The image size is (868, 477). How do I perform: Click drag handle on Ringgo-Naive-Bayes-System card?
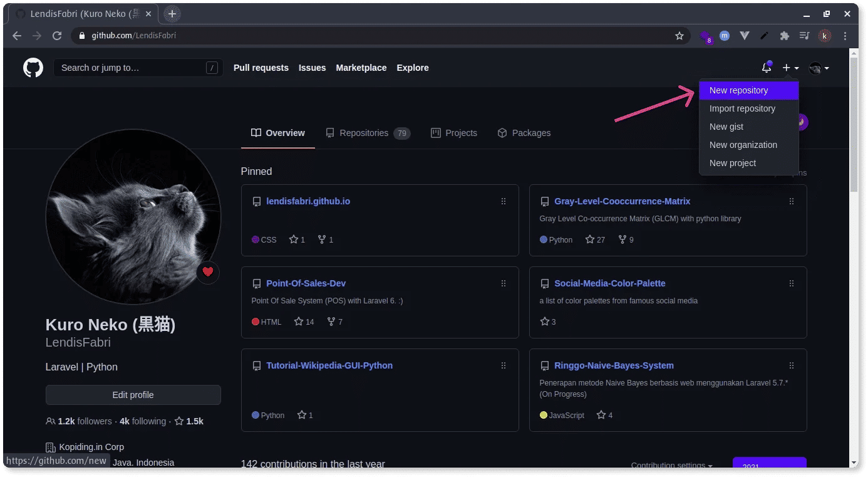tap(792, 365)
